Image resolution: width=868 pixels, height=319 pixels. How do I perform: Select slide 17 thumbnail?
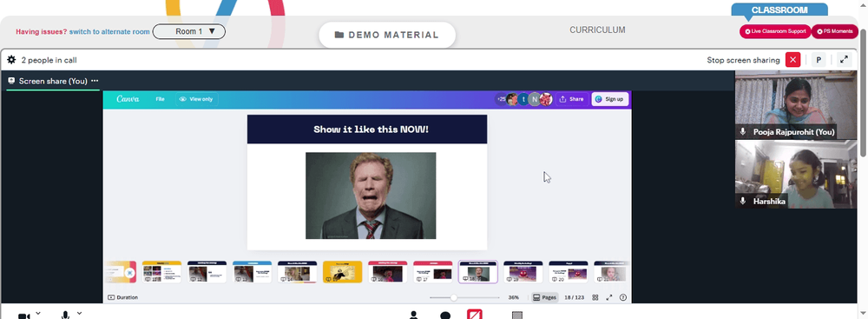(x=433, y=272)
